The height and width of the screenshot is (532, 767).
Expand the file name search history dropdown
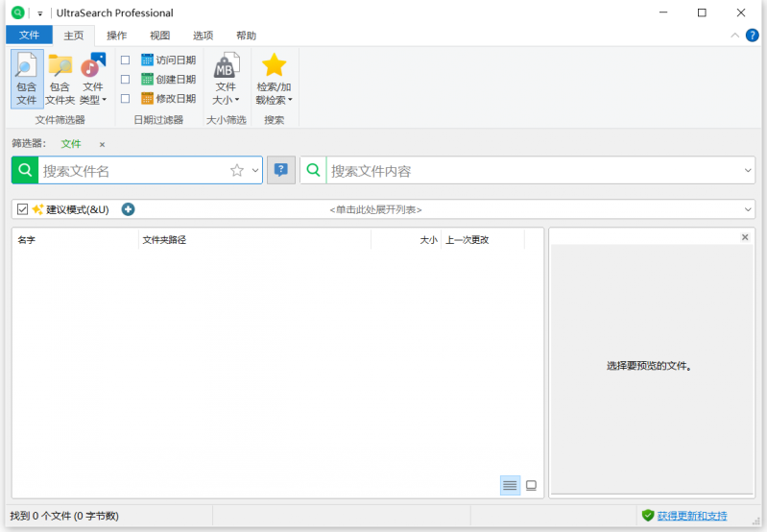click(x=254, y=170)
